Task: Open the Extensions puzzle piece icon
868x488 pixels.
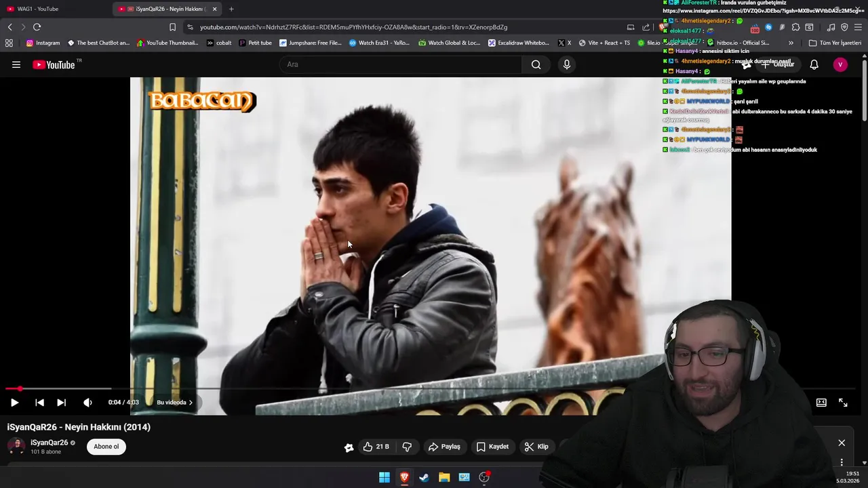Action: (x=795, y=27)
